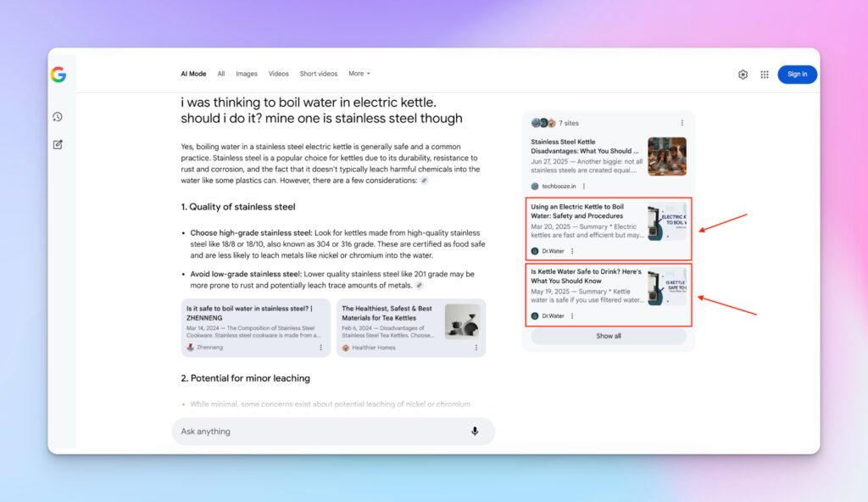Open options menu on Healthier Homes card

pos(476,348)
